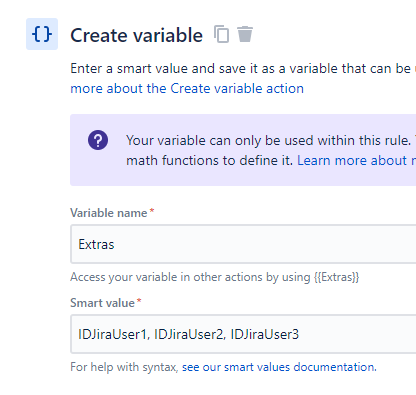This screenshot has height=395, width=416.
Task: Focus the Smart value field with IDJiraUser entries
Action: (243, 334)
